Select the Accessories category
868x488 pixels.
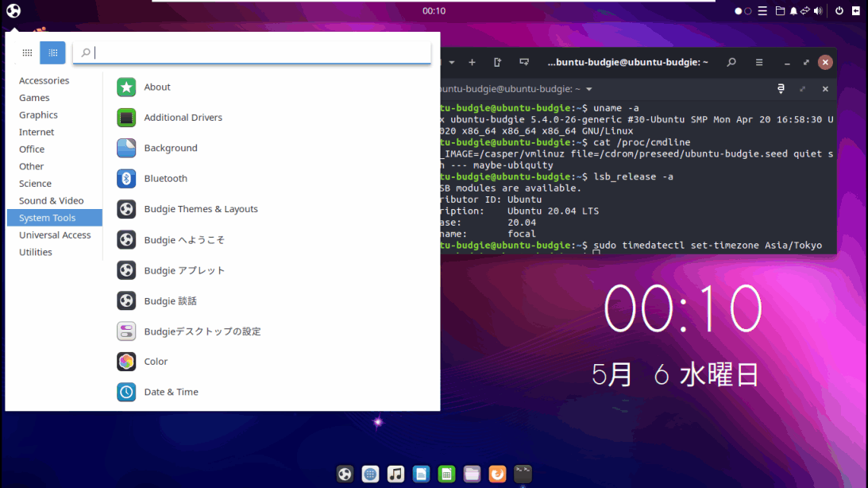click(x=54, y=80)
